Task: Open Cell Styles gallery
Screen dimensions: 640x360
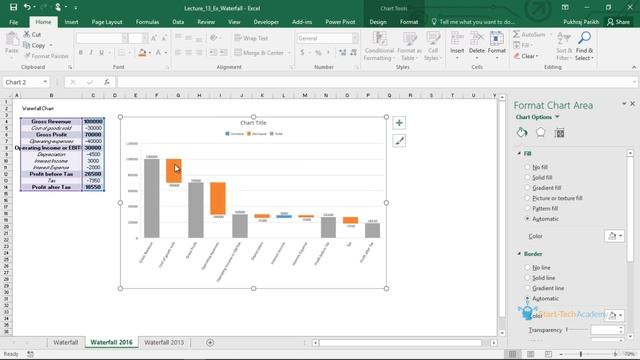Action: click(x=433, y=47)
